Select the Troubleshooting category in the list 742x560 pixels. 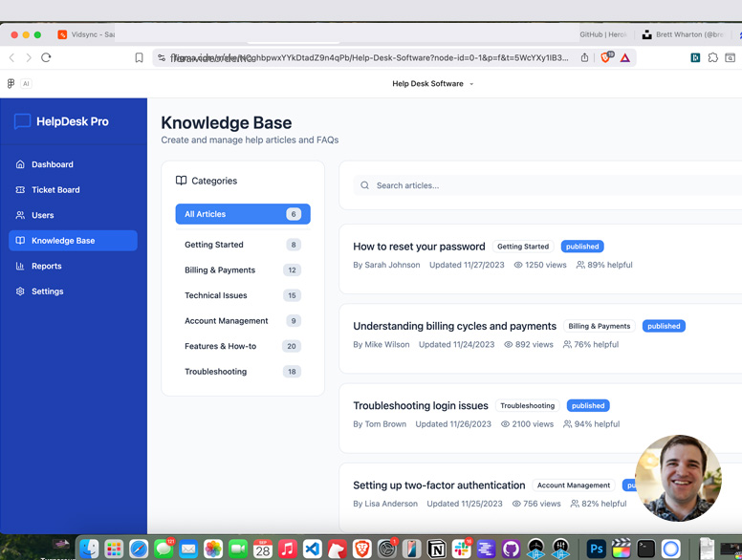point(215,372)
